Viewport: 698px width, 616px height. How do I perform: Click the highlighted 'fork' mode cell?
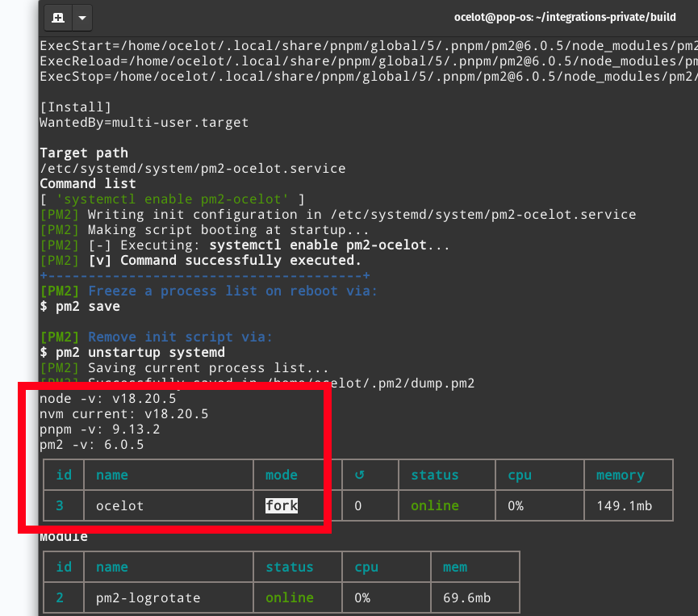(282, 505)
